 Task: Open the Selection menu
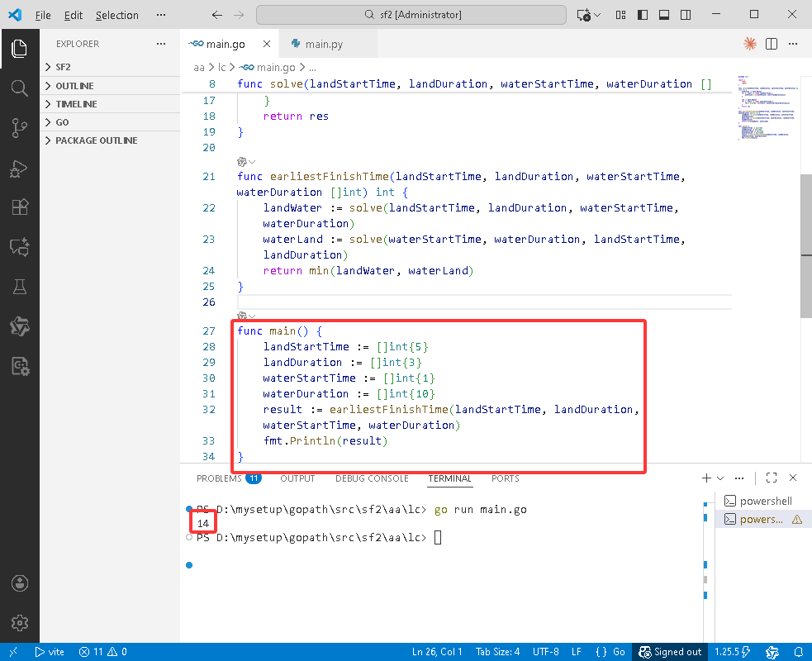tap(117, 15)
